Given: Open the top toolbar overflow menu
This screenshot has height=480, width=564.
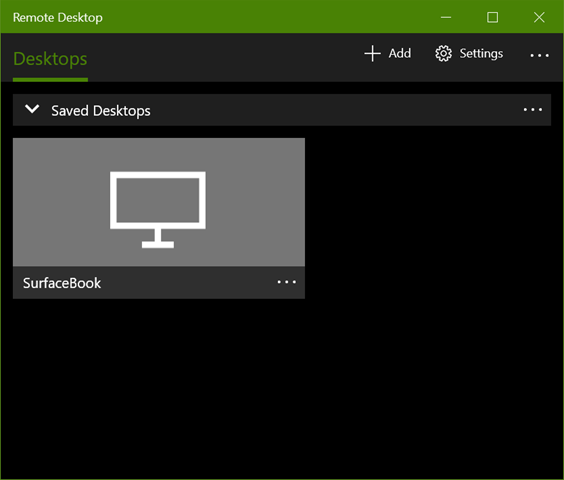Looking at the screenshot, I should coord(539,55).
